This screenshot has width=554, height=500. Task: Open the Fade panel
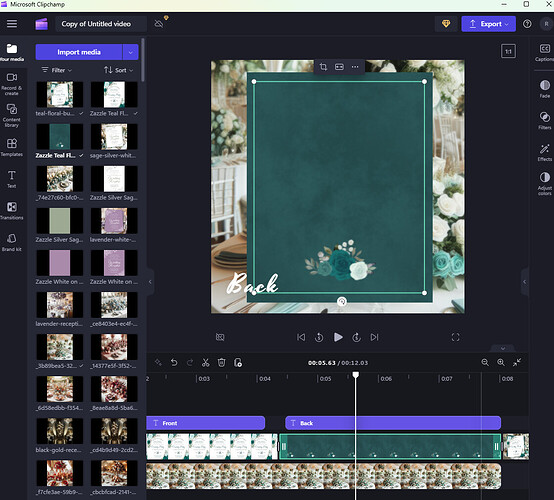point(544,89)
